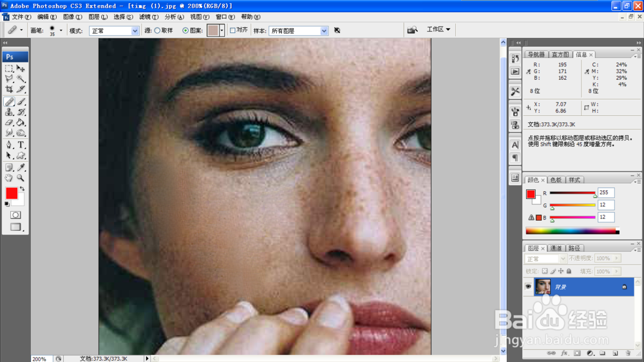Image resolution: width=644 pixels, height=362 pixels.
Task: Select the Sponge tool
Action: pos(21,133)
